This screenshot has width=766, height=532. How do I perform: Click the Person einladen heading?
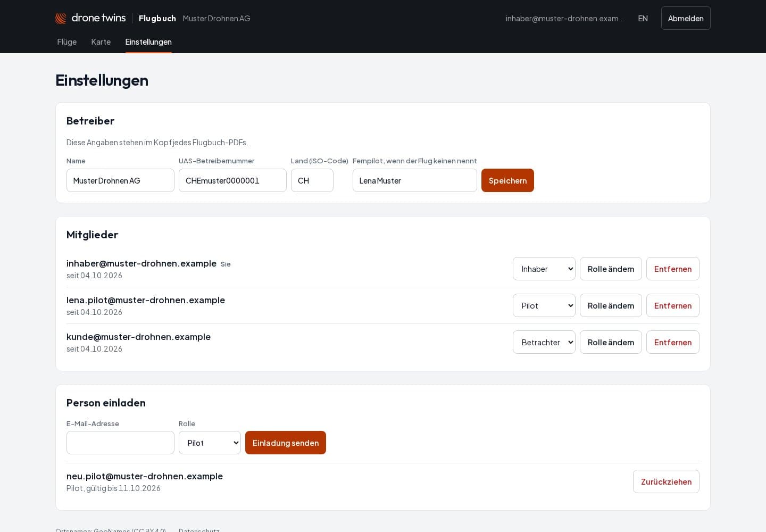[x=106, y=403]
